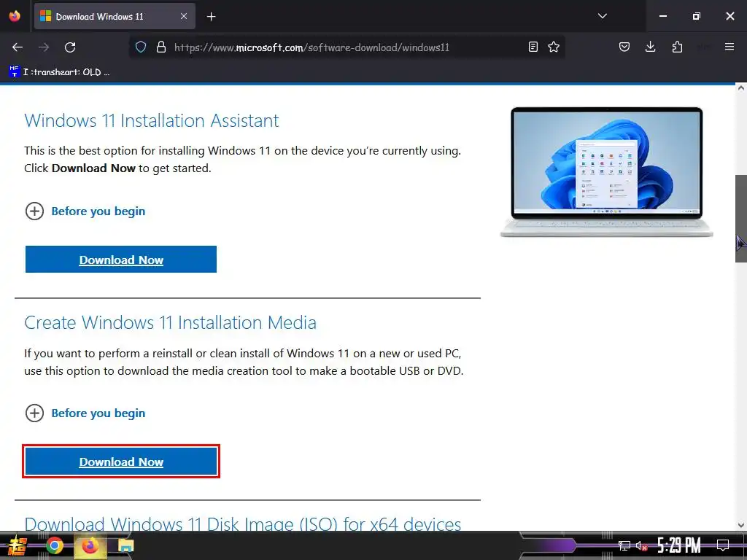Click the Firefox back arrow
The image size is (747, 560).
click(x=18, y=47)
